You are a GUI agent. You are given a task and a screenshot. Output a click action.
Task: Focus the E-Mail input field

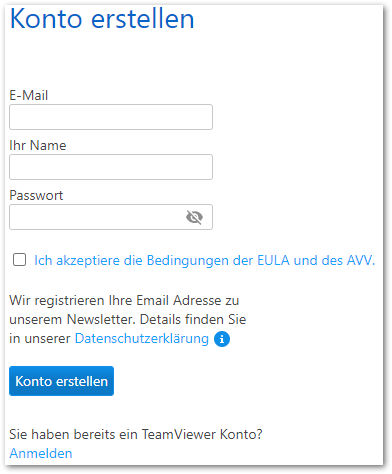click(x=111, y=117)
